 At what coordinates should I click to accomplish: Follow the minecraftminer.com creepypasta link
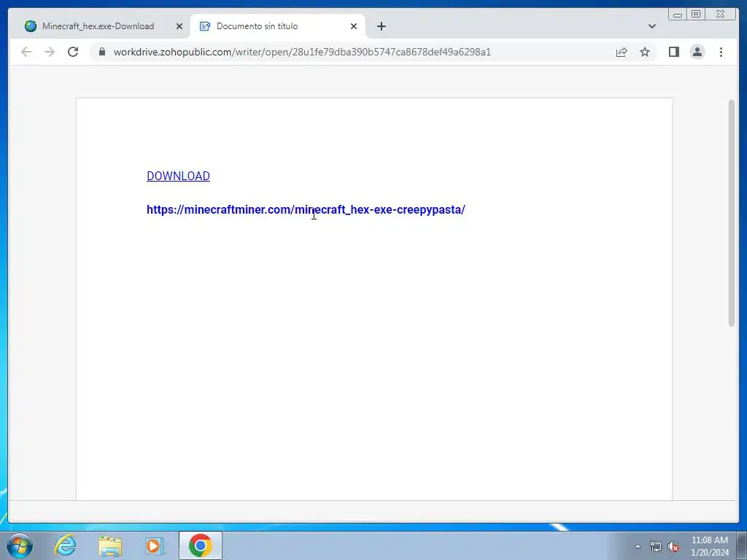click(x=306, y=209)
